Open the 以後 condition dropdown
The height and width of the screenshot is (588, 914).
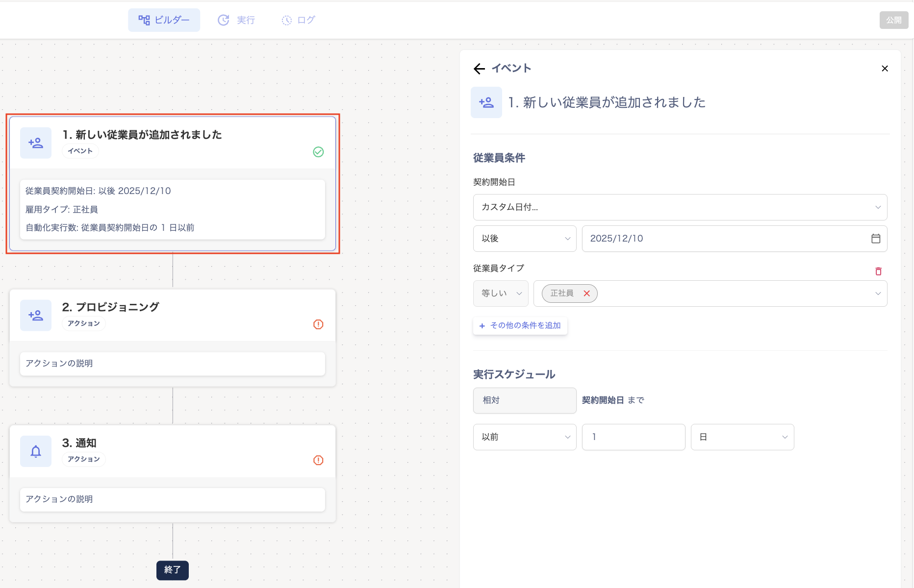click(525, 239)
